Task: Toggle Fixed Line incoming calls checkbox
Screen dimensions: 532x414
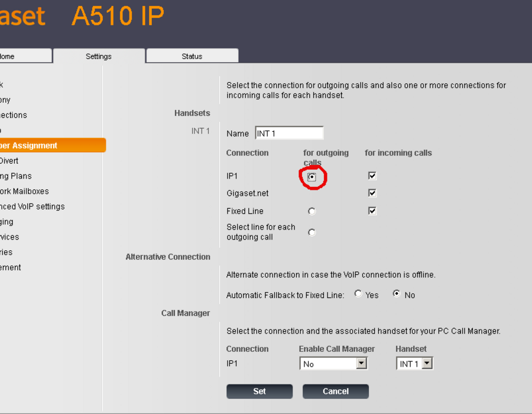Action: click(372, 211)
